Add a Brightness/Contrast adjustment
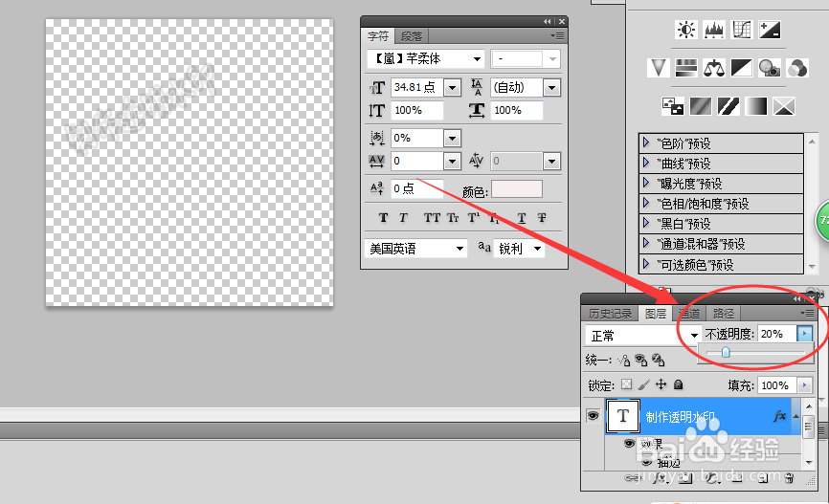829x504 pixels. 686,30
